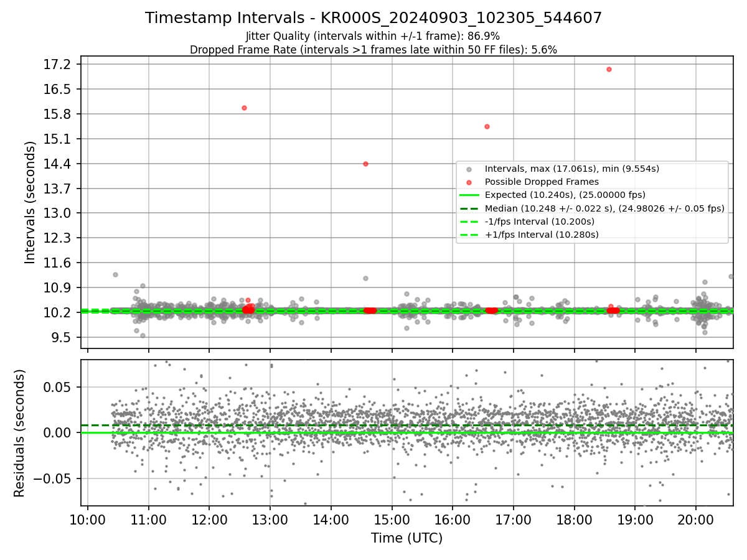Click the Intervals (seconds) y-axis label
The height and width of the screenshot is (560, 747).
[31, 202]
